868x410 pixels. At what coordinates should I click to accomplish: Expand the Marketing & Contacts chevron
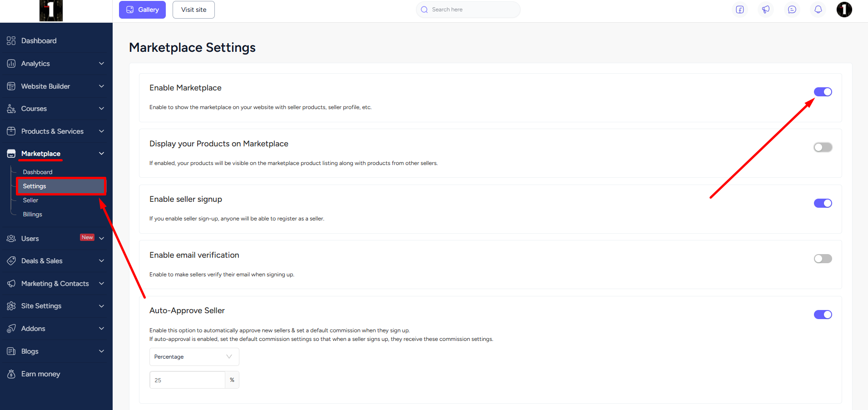pyautogui.click(x=102, y=284)
